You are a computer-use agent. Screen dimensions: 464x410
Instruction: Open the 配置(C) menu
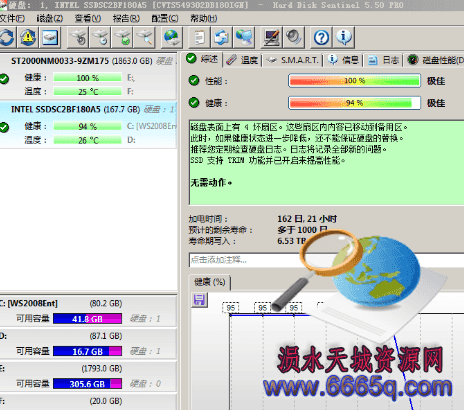pyautogui.click(x=165, y=18)
